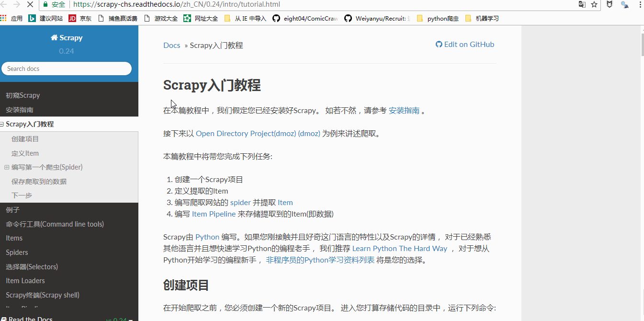Open the Learn Python The Hard Way link
Image resolution: width=644 pixels, height=321 pixels.
pyautogui.click(x=400, y=249)
